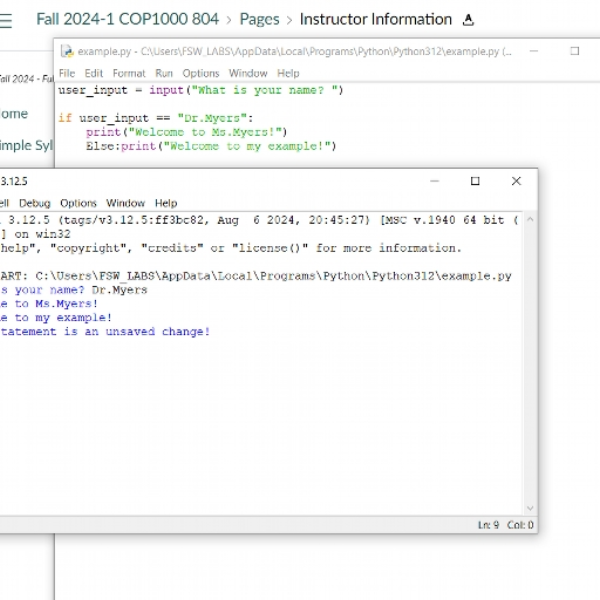Click inside the shell output text area
This screenshot has height=600, width=600.
(x=261, y=421)
